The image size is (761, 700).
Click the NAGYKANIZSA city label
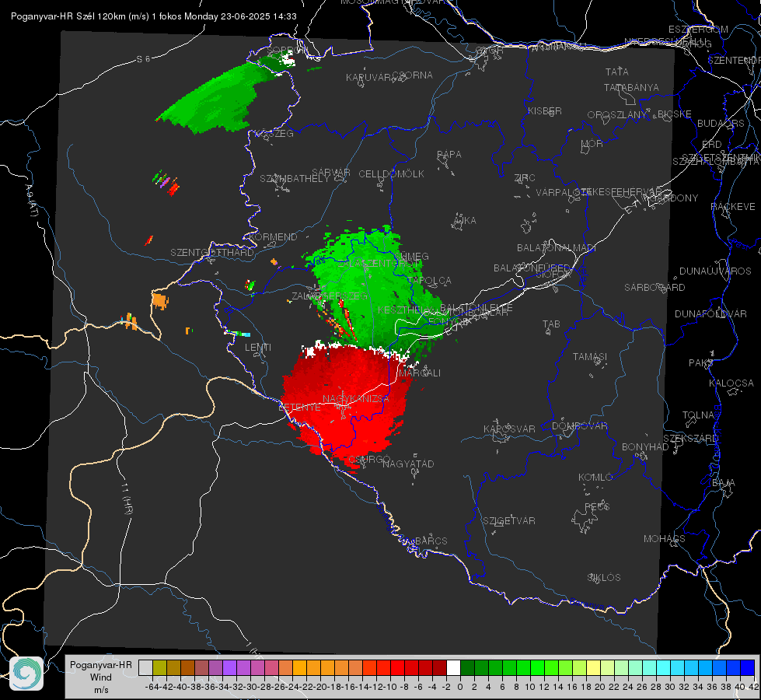coord(356,399)
